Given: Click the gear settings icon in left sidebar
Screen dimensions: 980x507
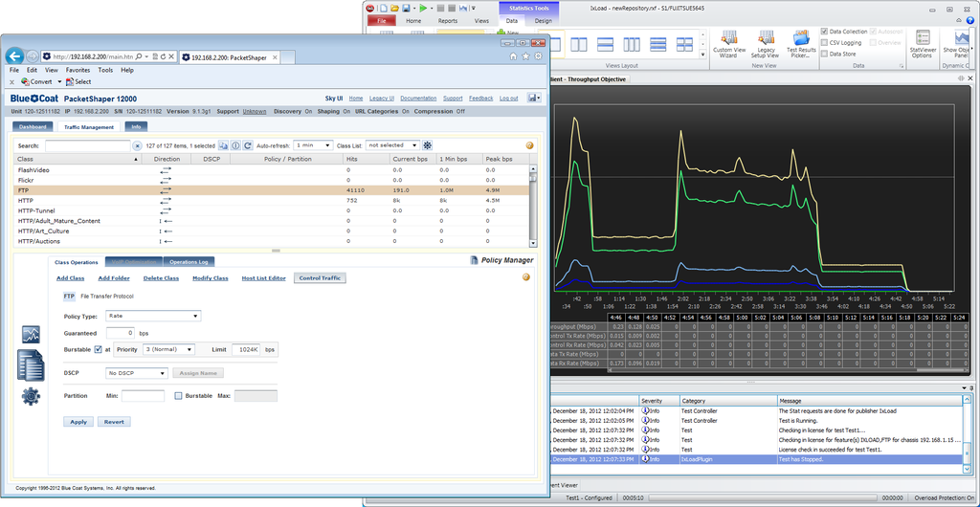Looking at the screenshot, I should pos(31,396).
